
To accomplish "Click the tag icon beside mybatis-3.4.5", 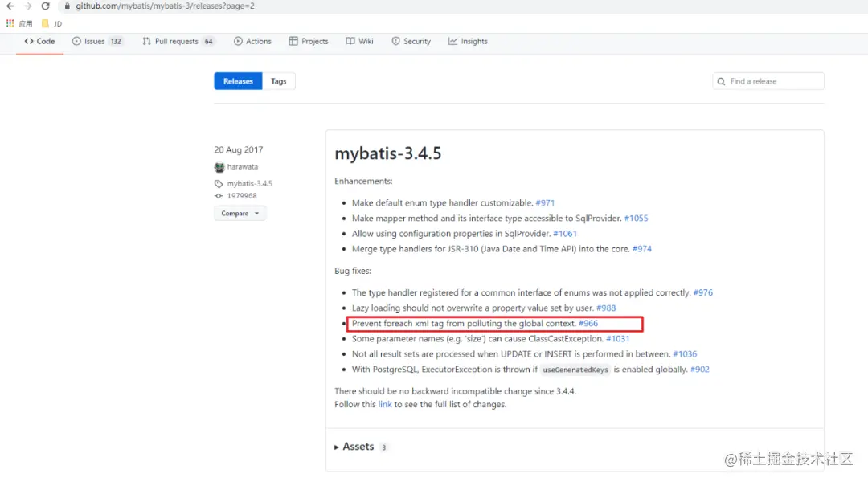I will coord(219,184).
